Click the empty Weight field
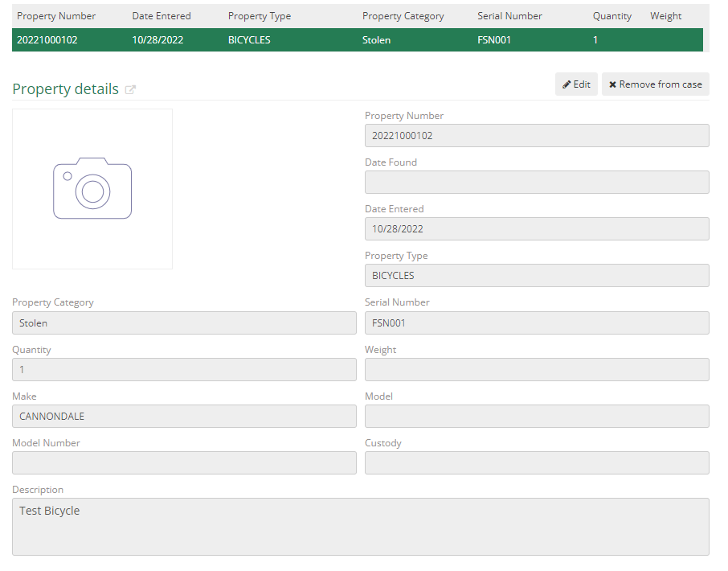 point(536,369)
